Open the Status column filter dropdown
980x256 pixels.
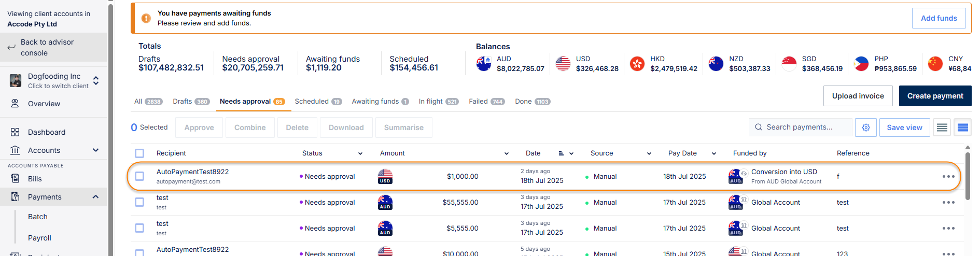(x=360, y=153)
